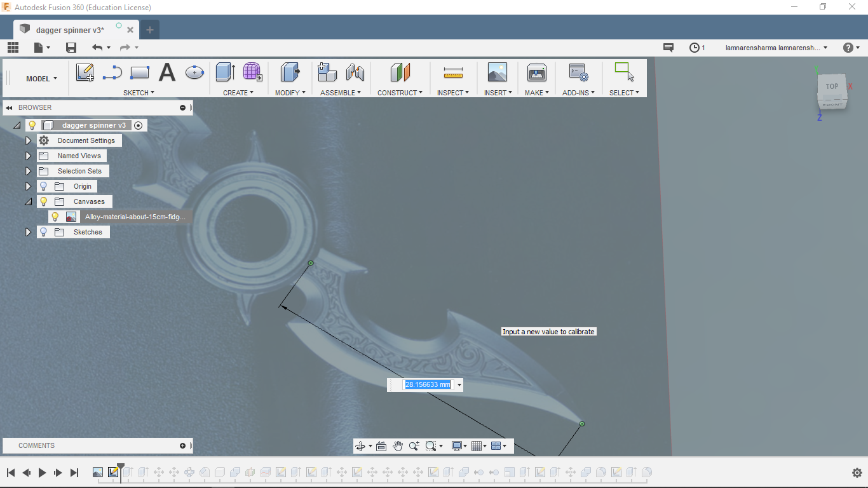Image resolution: width=868 pixels, height=488 pixels.
Task: Hide the Alloy-material canvas lightbulb
Action: click(x=55, y=217)
